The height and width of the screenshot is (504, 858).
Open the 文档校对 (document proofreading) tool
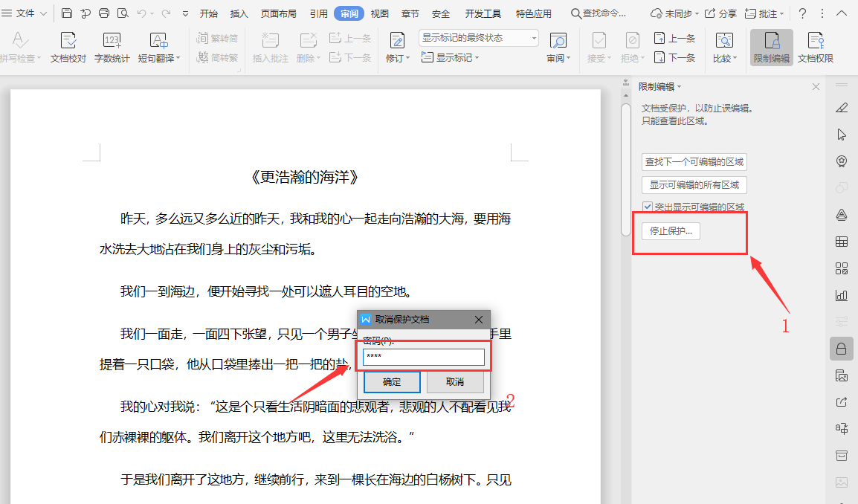[x=68, y=47]
